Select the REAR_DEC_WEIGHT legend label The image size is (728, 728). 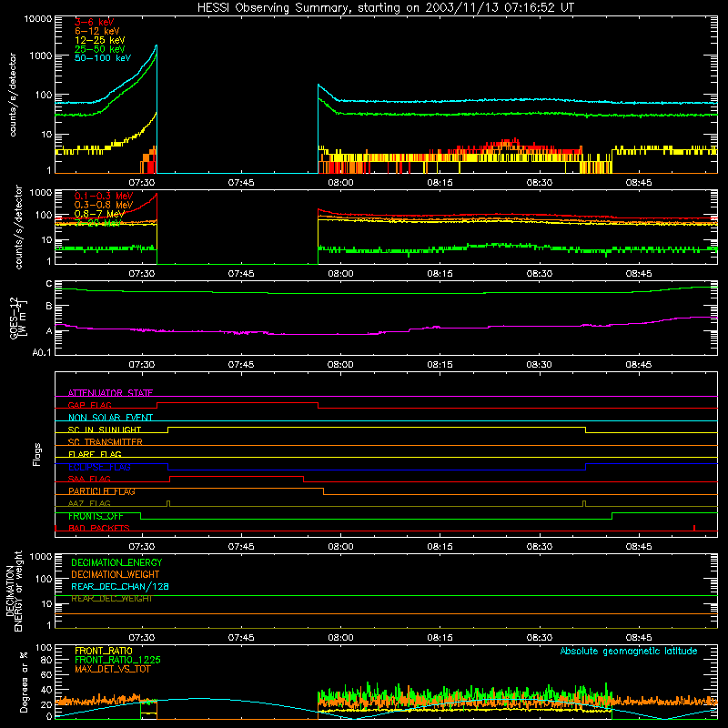tap(111, 599)
